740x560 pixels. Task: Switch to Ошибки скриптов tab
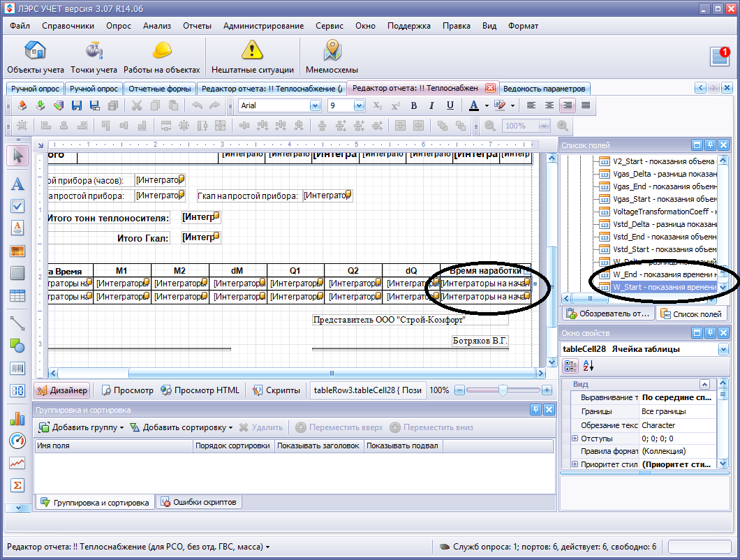(x=199, y=502)
